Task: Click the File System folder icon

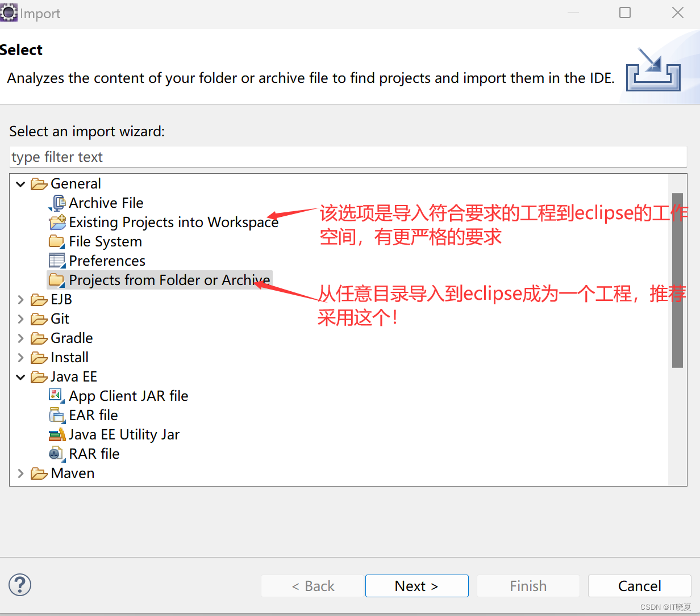Action: [x=57, y=241]
